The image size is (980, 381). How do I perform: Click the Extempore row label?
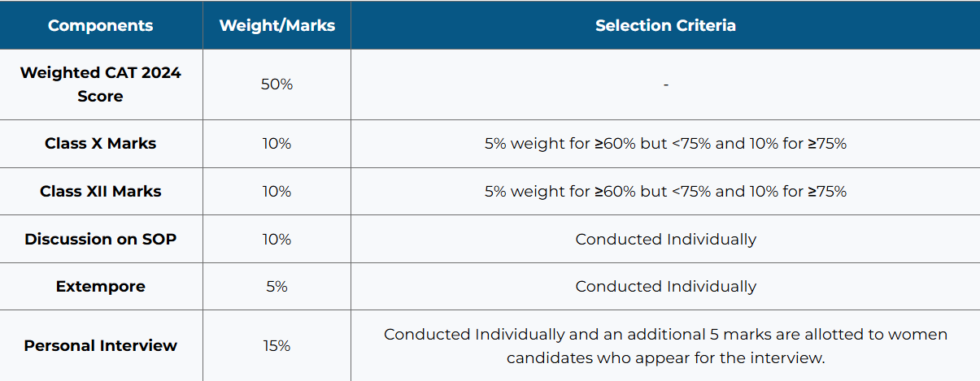[x=100, y=287]
